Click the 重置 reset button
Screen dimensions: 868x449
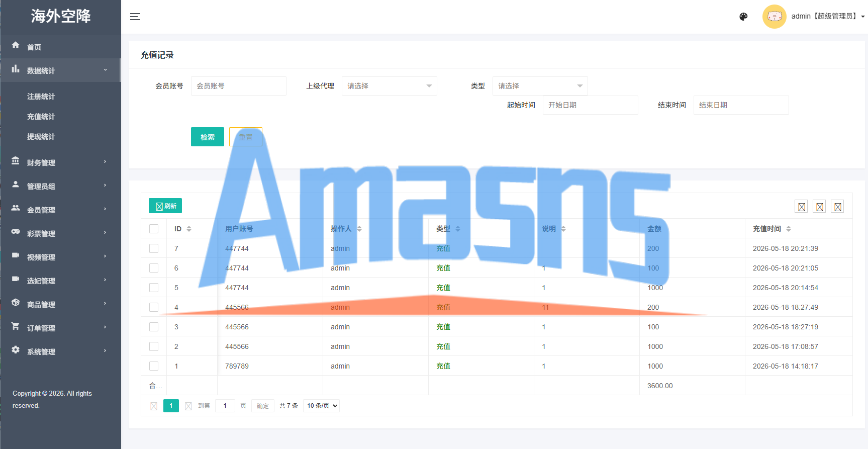click(246, 137)
